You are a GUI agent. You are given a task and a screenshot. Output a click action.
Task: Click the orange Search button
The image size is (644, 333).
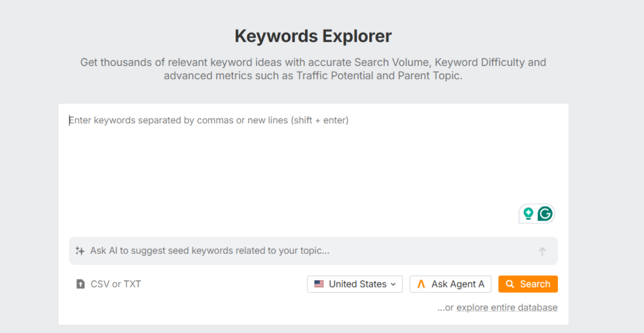tap(528, 284)
